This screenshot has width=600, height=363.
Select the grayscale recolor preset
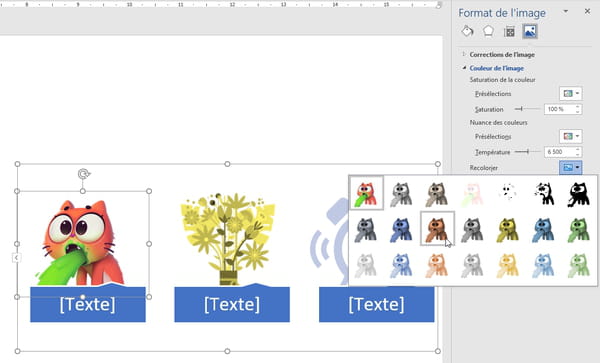401,194
